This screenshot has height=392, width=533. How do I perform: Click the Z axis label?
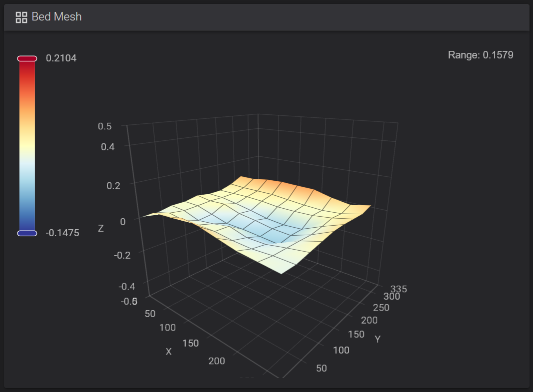pyautogui.click(x=100, y=228)
